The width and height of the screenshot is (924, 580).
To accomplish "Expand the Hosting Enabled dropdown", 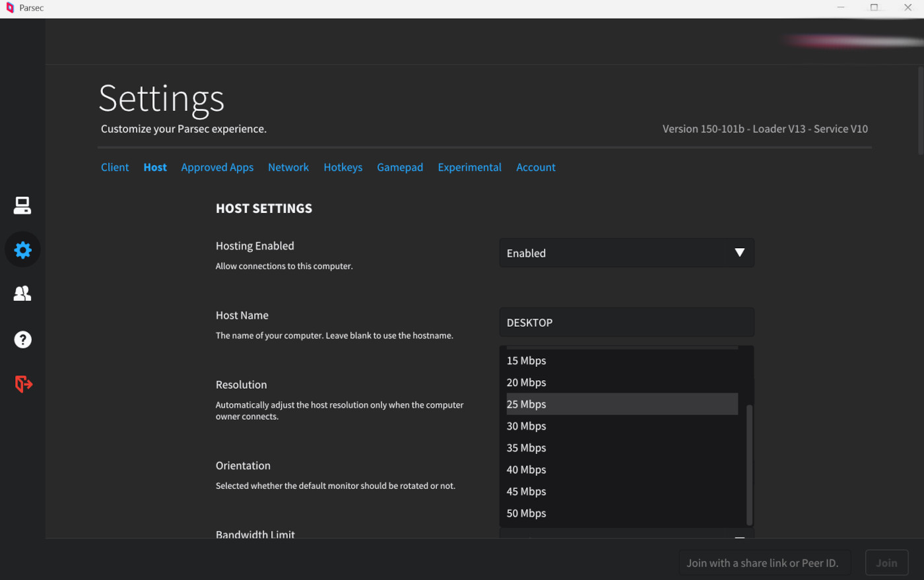I will pyautogui.click(x=626, y=253).
